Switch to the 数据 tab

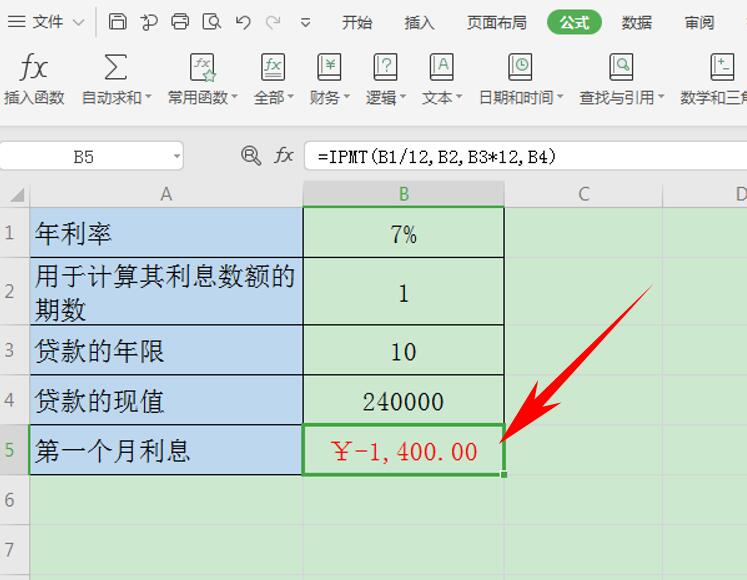pos(636,22)
